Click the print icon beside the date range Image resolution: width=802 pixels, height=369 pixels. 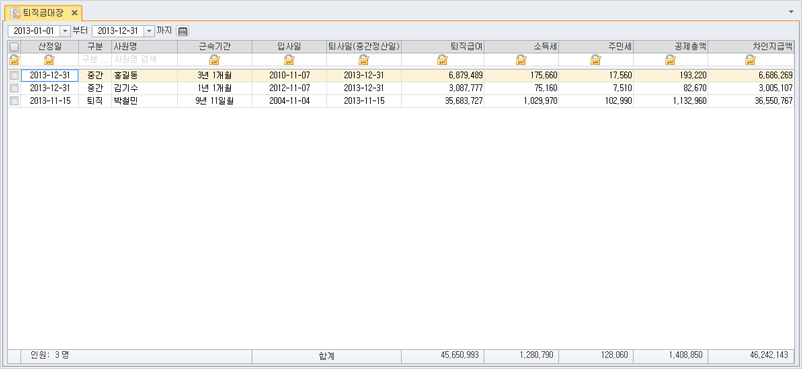pos(183,31)
